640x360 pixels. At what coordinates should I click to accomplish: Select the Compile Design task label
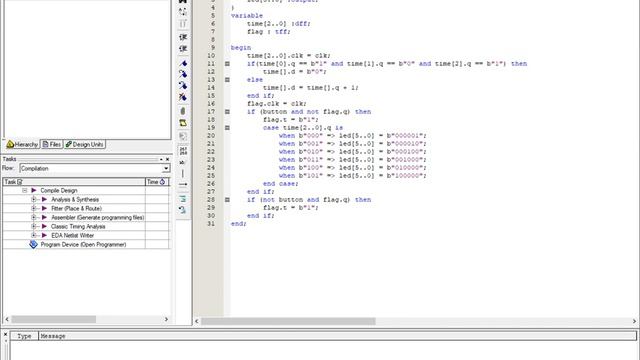[x=59, y=190]
